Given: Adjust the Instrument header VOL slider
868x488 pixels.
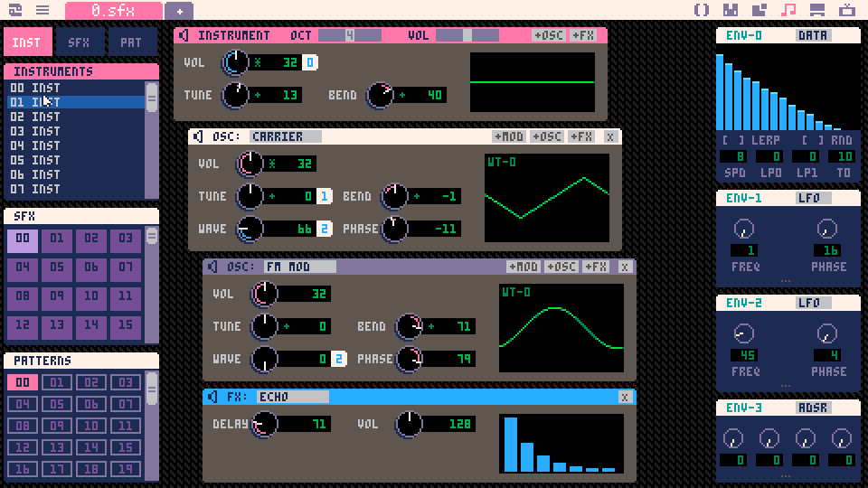Looking at the screenshot, I should tap(467, 35).
